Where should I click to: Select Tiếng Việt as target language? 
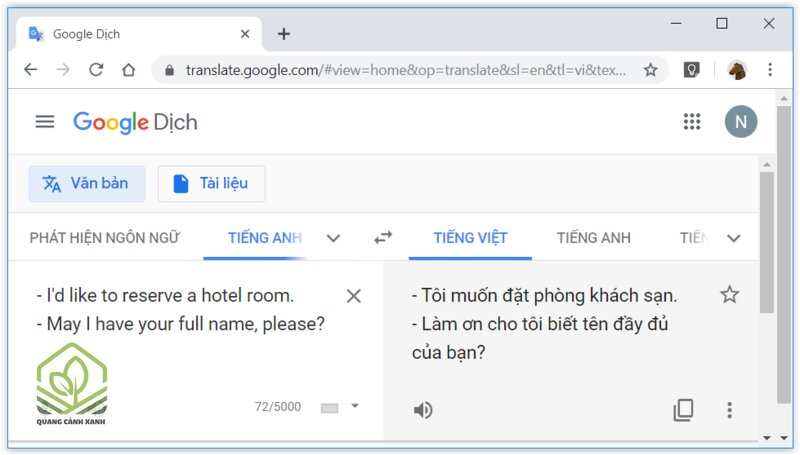tap(470, 238)
